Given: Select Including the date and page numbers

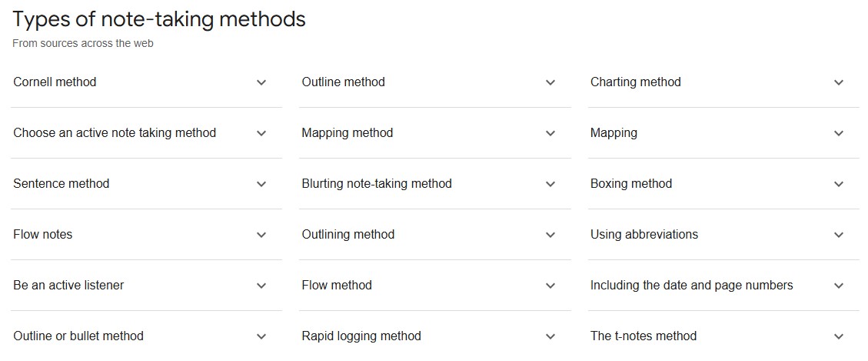Looking at the screenshot, I should pos(691,285).
